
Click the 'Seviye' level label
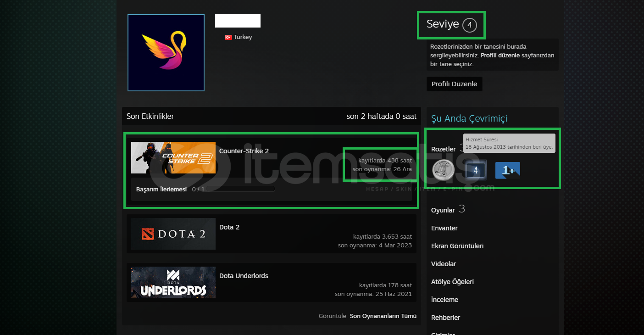click(x=443, y=24)
